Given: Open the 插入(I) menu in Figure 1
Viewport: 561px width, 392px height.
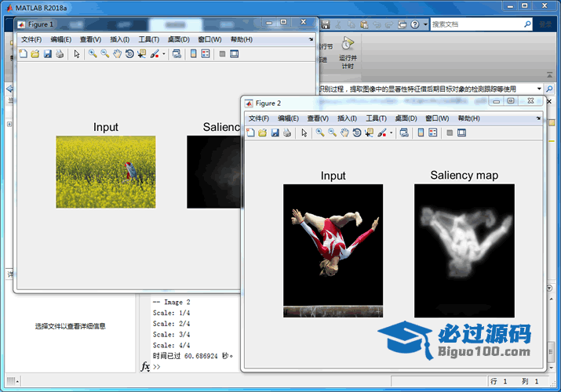Looking at the screenshot, I should point(120,39).
